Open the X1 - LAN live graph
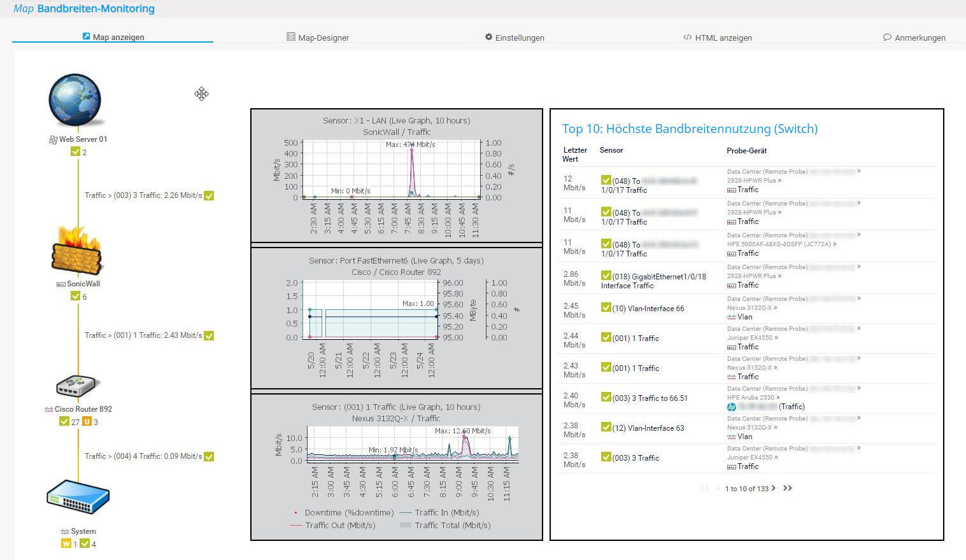The width and height of the screenshot is (966, 560). (x=391, y=170)
